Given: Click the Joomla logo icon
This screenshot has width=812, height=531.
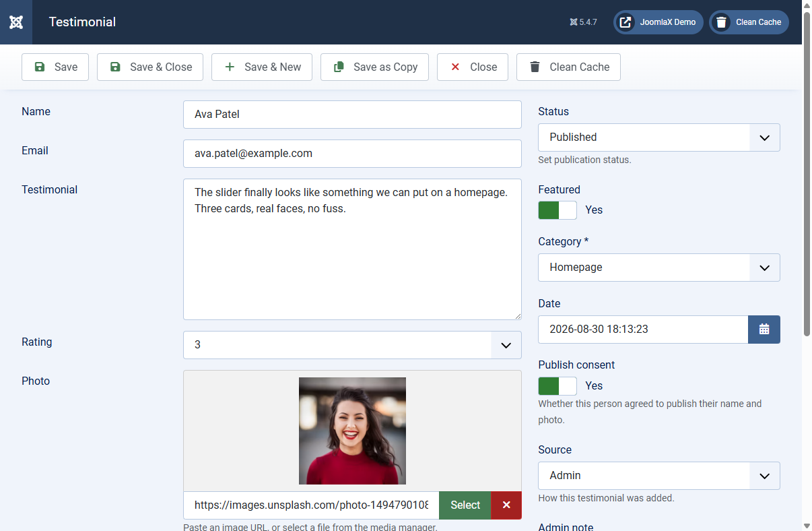Looking at the screenshot, I should tap(16, 22).
